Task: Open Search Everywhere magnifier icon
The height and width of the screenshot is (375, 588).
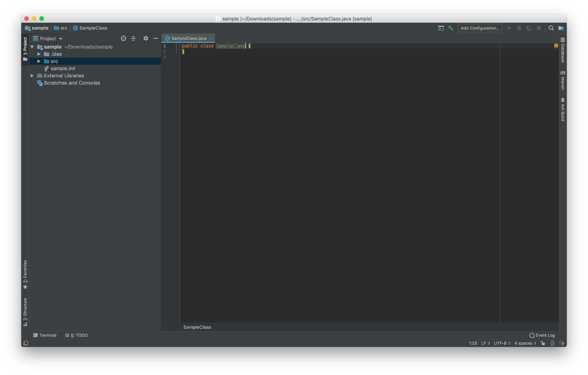Action: click(551, 28)
